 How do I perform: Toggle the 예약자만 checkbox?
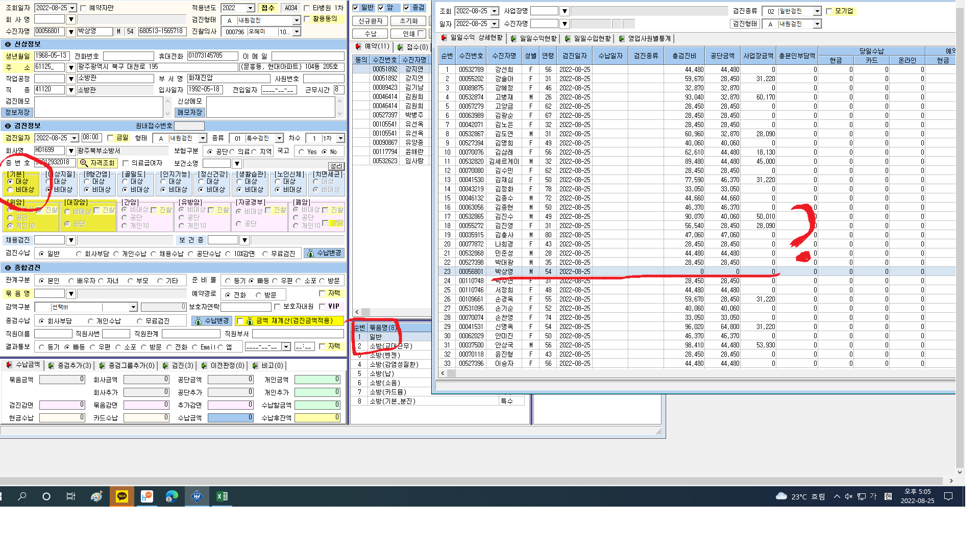84,8
